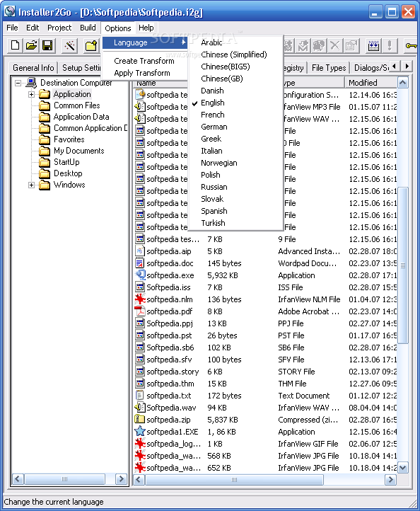The width and height of the screenshot is (420, 511).
Task: Open the File menu
Action: (12, 28)
